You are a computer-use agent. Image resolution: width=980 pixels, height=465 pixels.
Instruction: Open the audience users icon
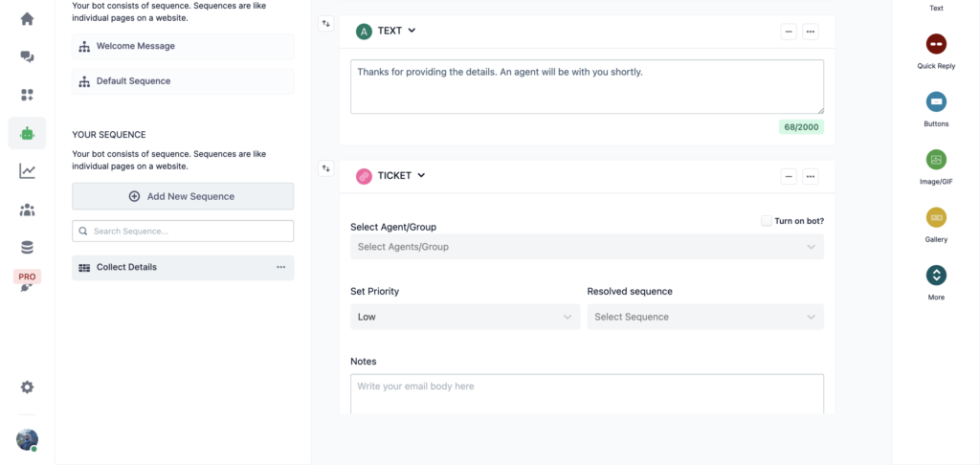pyautogui.click(x=27, y=210)
